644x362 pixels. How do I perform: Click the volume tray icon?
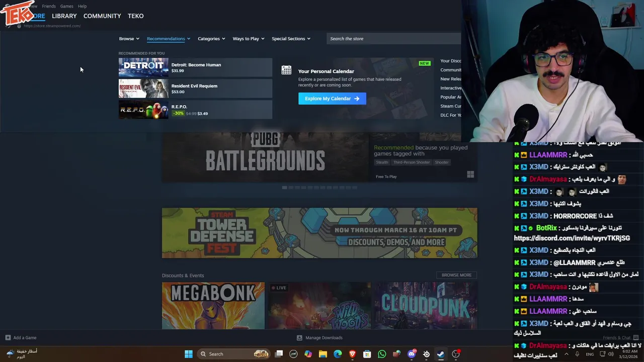coord(611,354)
